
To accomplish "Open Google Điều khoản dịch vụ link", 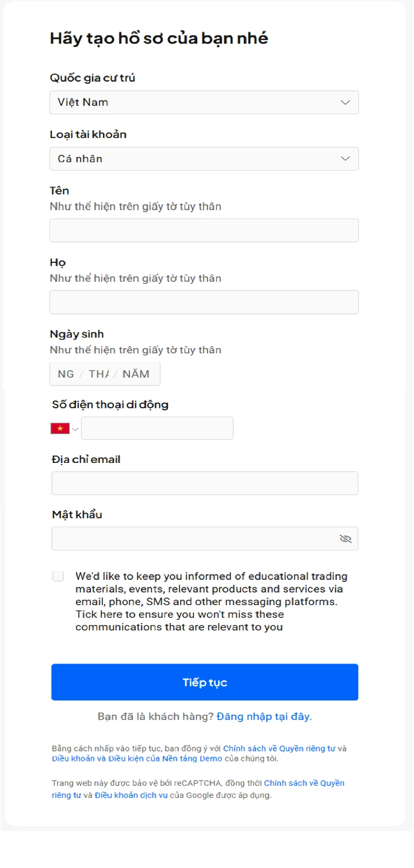I will [131, 795].
